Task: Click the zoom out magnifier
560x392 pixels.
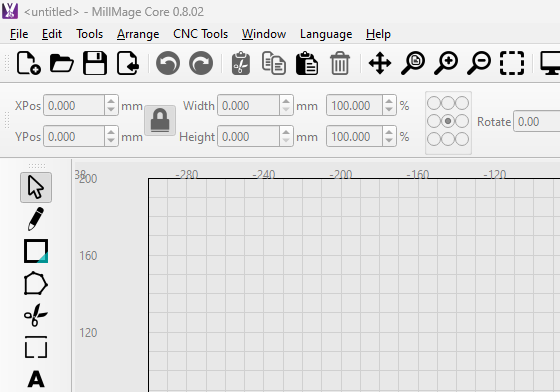Action: click(x=479, y=63)
